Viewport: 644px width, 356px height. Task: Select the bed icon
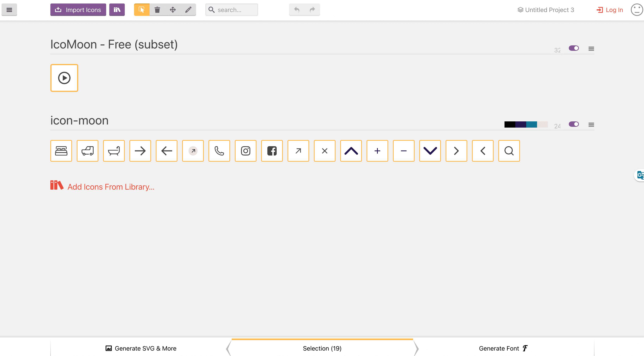61,151
